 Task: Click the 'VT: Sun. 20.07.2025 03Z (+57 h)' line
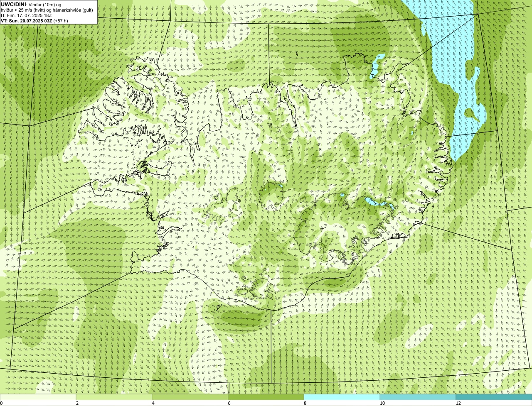click(x=34, y=20)
